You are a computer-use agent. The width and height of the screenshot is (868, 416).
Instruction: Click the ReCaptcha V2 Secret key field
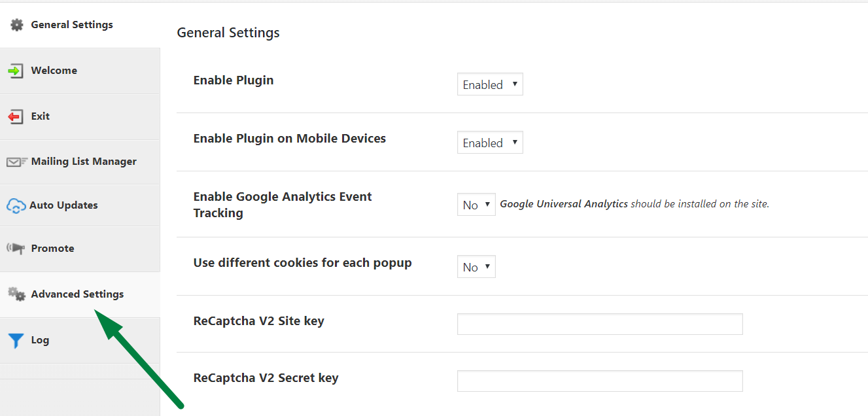(x=600, y=381)
